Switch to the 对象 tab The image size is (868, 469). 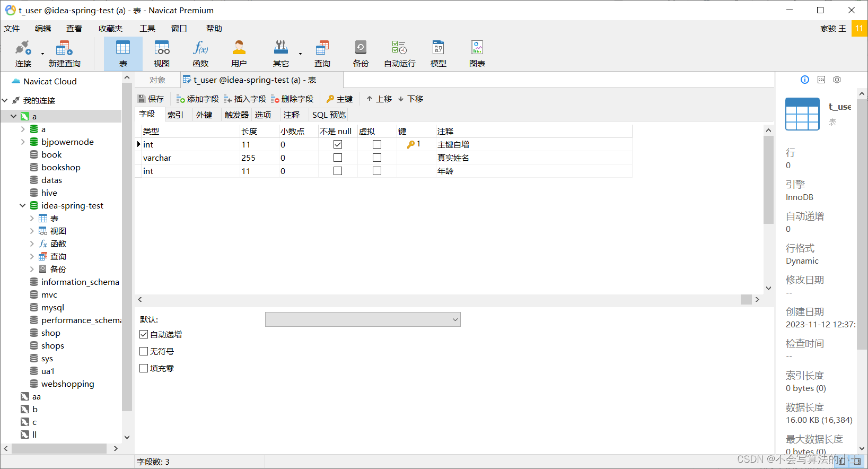click(157, 80)
